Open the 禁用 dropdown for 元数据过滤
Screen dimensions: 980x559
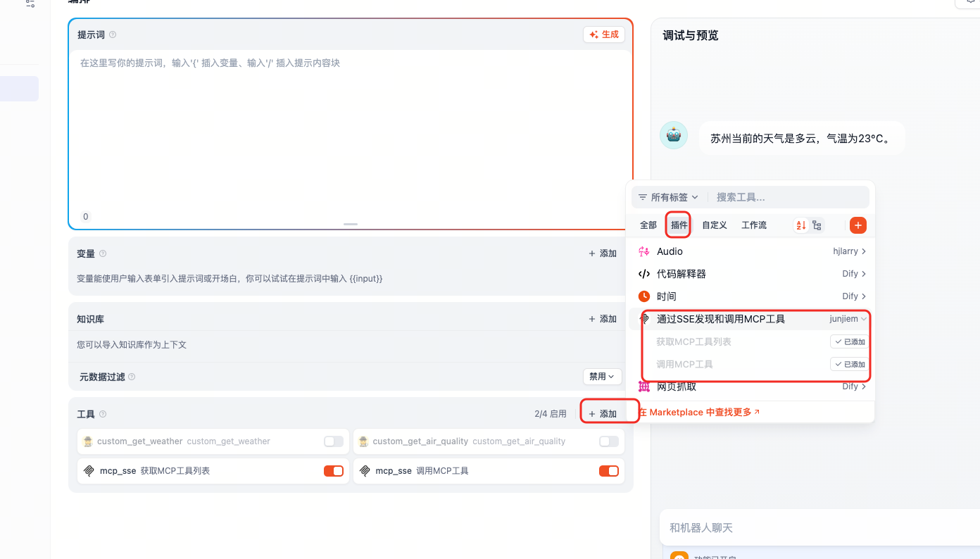(602, 377)
